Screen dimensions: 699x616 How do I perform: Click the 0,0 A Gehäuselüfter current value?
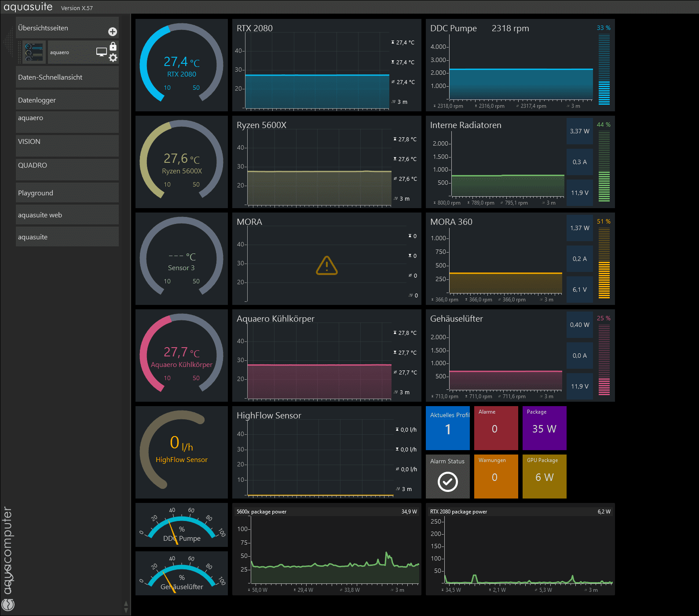pos(580,356)
